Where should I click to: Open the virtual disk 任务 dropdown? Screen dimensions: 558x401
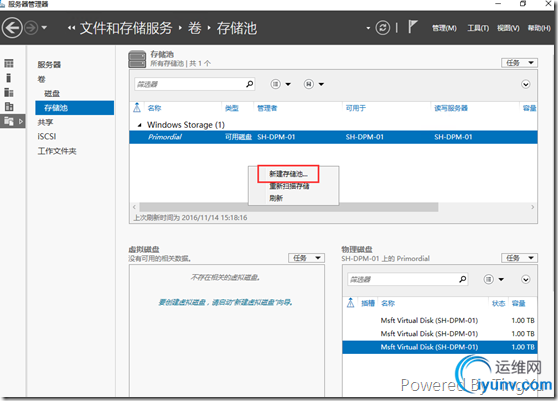click(306, 258)
